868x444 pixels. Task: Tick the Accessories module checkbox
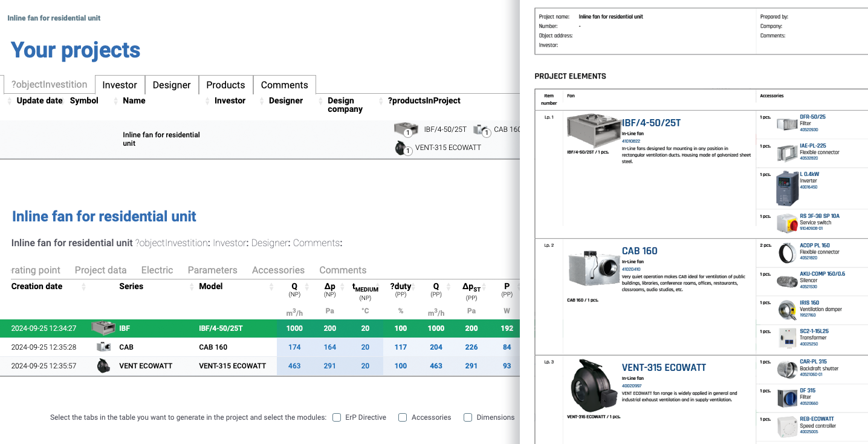(403, 417)
